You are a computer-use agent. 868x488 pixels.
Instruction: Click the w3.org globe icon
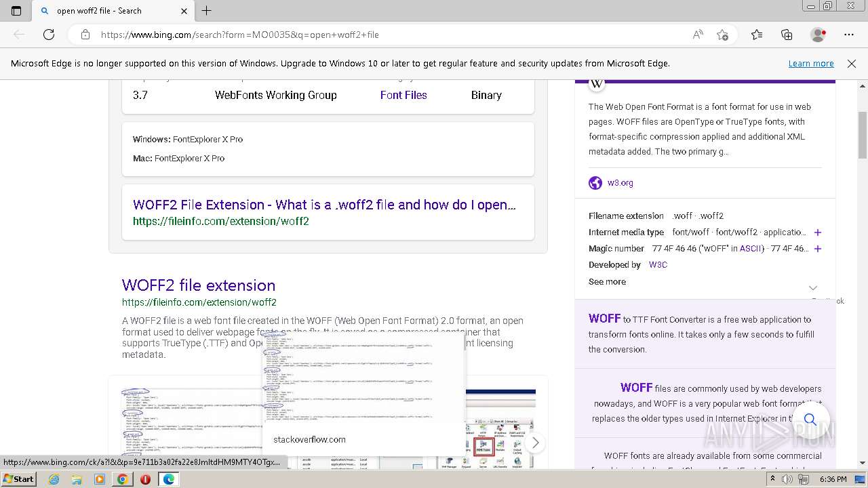tap(595, 182)
